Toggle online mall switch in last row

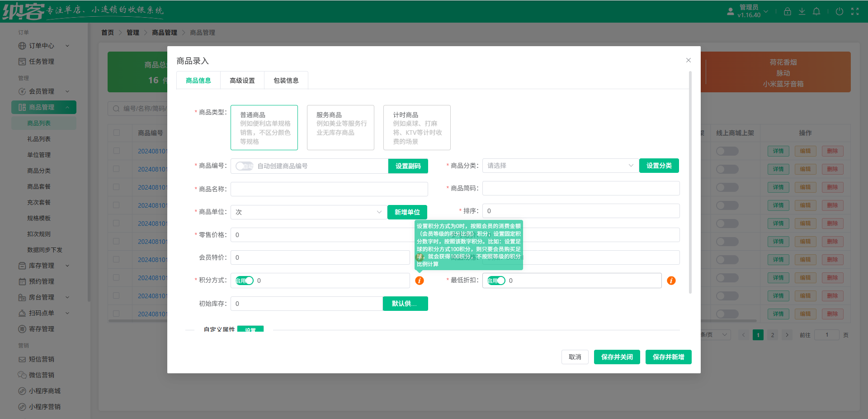(x=727, y=314)
